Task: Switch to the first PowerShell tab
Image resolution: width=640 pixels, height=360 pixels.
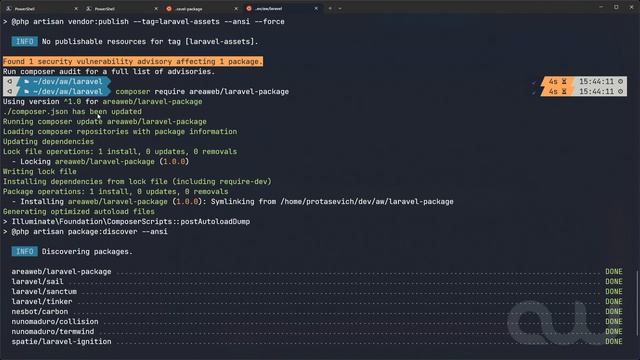Action: tap(42, 8)
